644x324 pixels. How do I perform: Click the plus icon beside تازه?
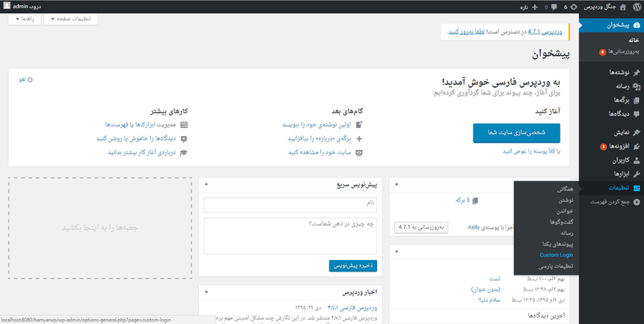point(534,7)
